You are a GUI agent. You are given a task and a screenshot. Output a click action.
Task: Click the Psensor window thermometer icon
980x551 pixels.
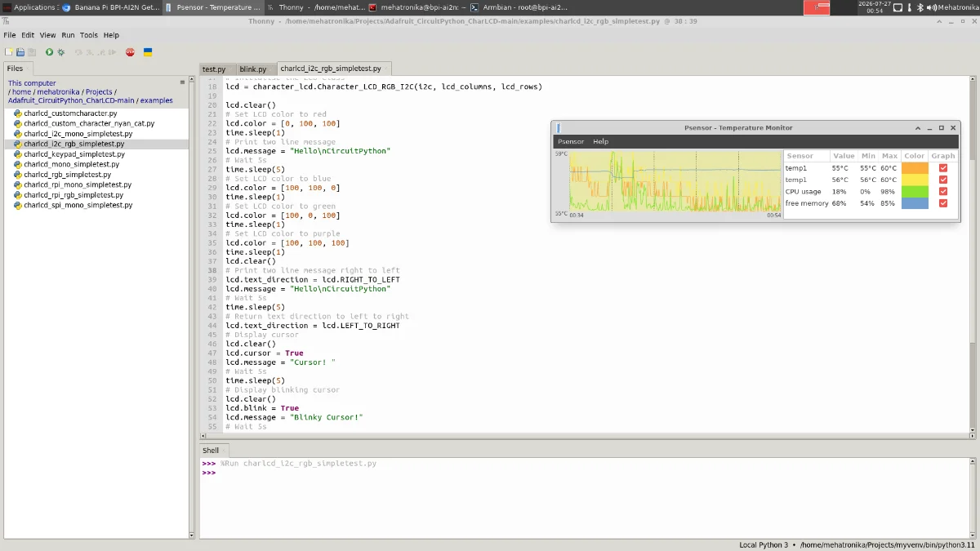(559, 128)
